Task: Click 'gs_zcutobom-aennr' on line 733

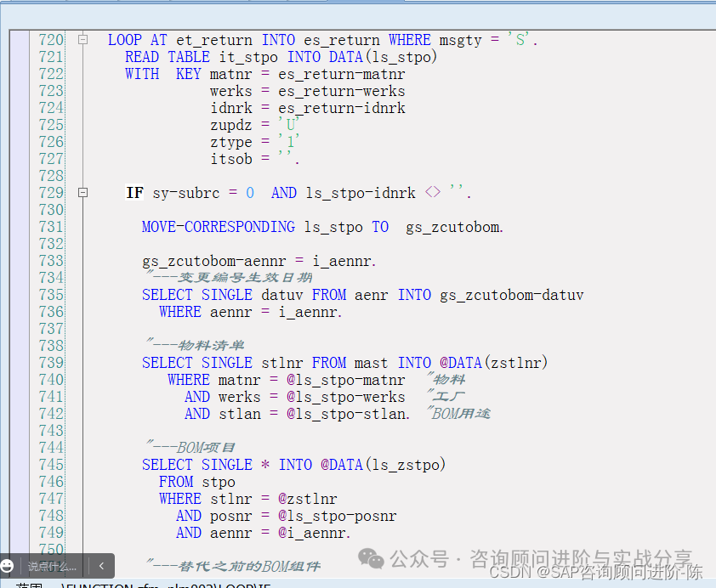Action: (214, 262)
